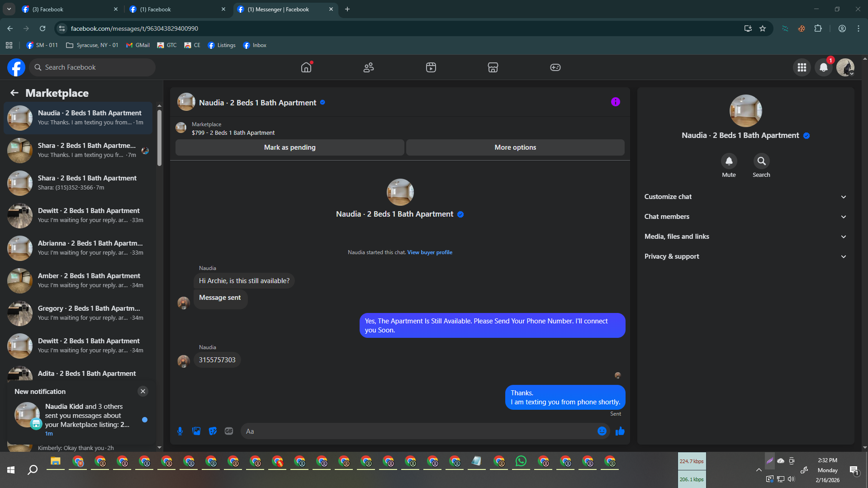Open Facebook notifications bell
868x488 pixels.
tap(824, 67)
